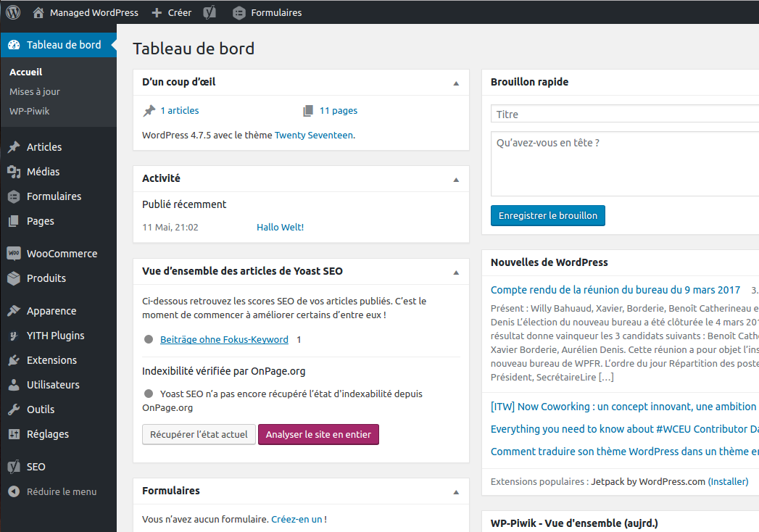The width and height of the screenshot is (759, 532).
Task: Click the Brouillon rapide widget header
Action: point(621,83)
